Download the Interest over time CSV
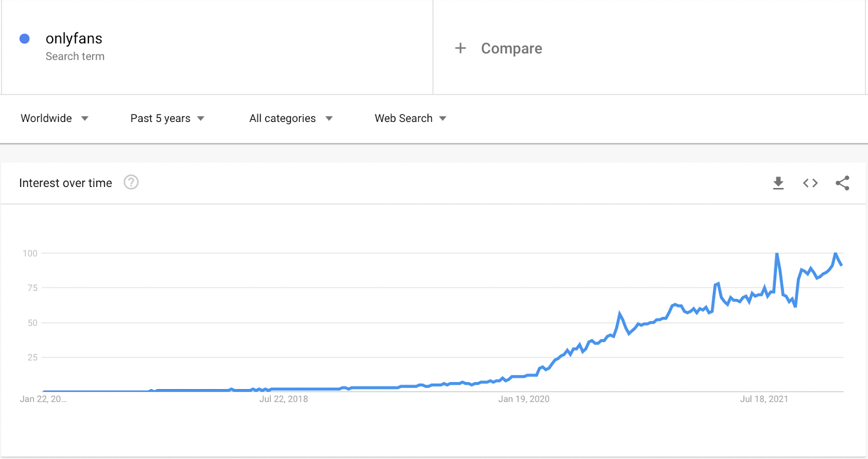This screenshot has width=868, height=459. pos(778,183)
